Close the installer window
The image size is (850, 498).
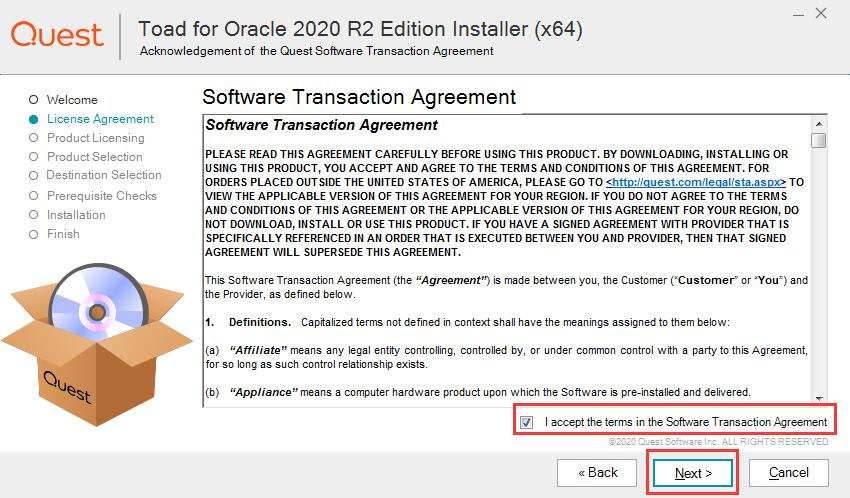click(x=821, y=14)
